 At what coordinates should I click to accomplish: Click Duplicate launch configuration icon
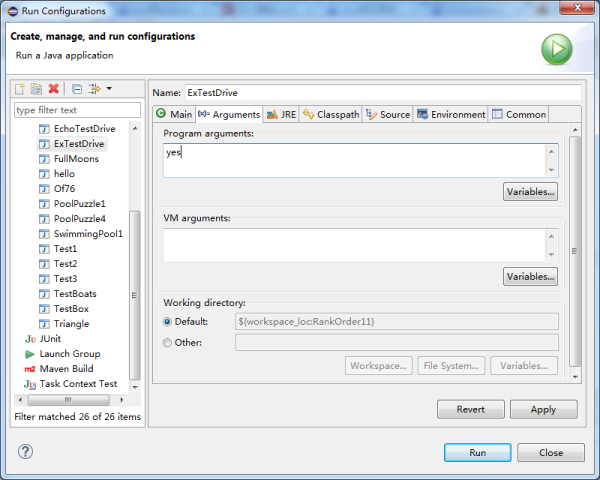point(36,89)
